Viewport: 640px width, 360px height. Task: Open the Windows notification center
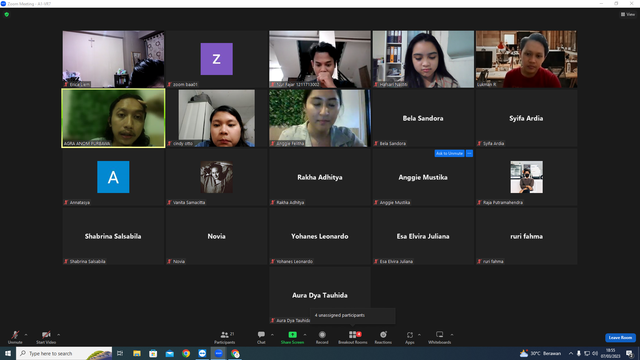[630, 353]
